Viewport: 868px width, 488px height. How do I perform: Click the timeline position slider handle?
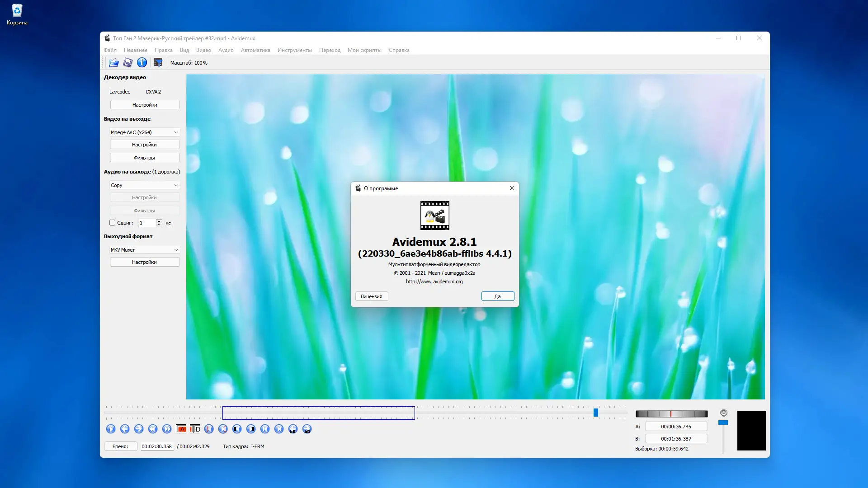point(596,413)
